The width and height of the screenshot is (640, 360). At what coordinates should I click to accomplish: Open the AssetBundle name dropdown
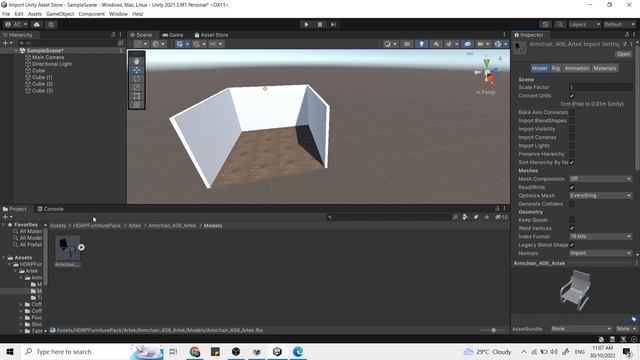pos(581,329)
